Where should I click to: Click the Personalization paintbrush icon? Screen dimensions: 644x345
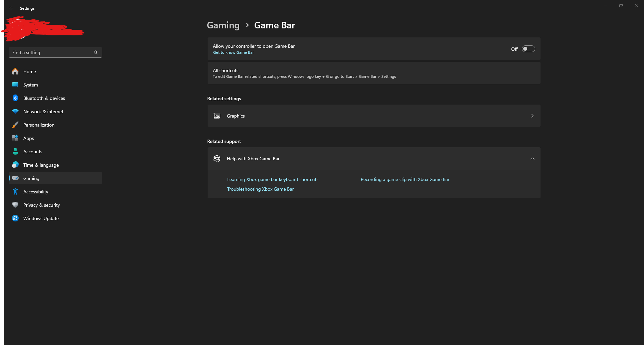tap(15, 125)
